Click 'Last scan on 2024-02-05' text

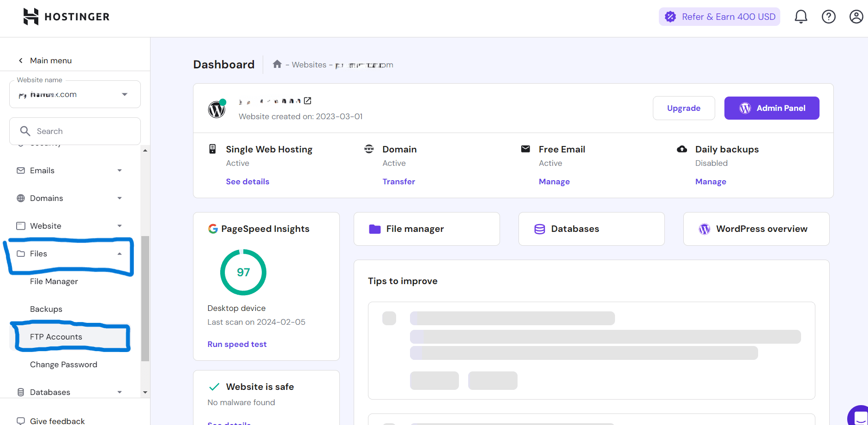click(256, 322)
